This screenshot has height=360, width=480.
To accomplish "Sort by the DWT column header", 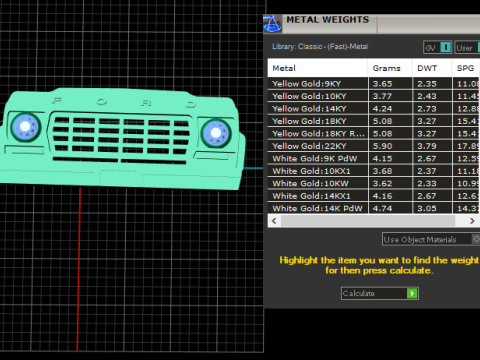I will pos(432,68).
